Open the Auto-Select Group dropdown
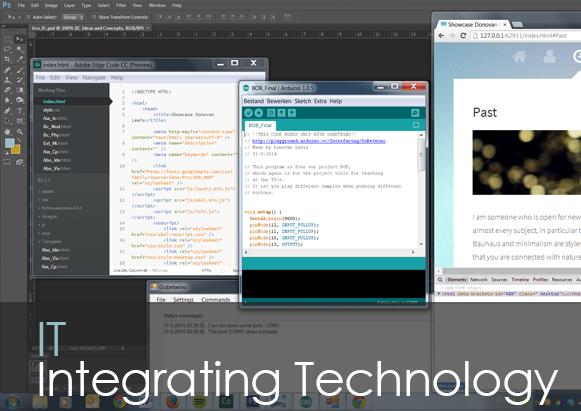The height and width of the screenshot is (411, 581). coord(73,17)
